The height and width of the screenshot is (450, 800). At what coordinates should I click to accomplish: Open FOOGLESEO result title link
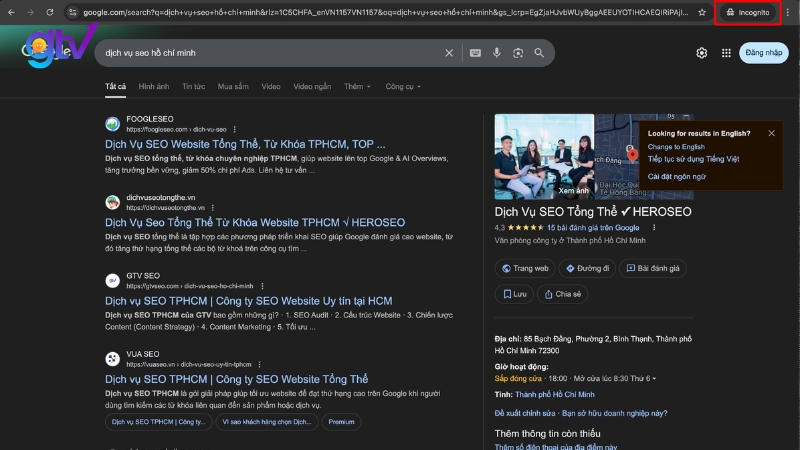point(245,144)
